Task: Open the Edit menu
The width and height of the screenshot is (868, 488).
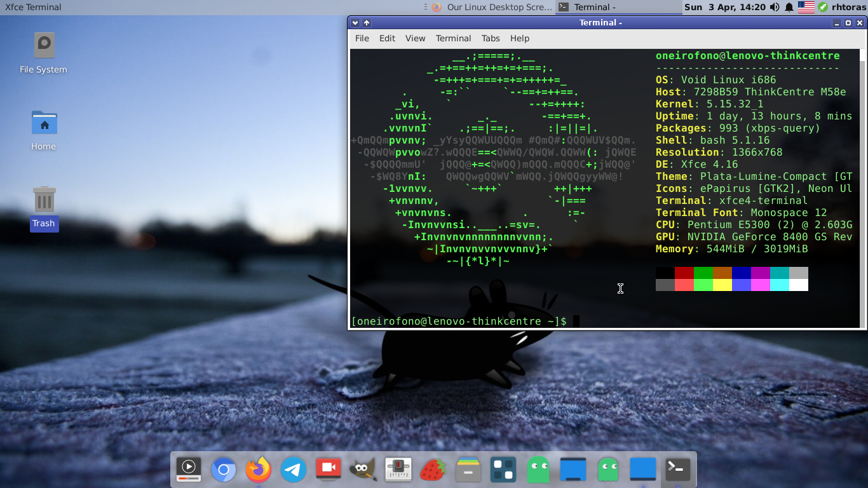Action: coord(388,38)
